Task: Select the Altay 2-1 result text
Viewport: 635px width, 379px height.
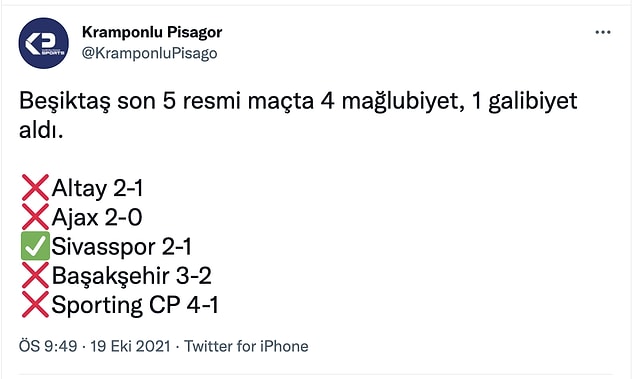Action: tap(97, 188)
